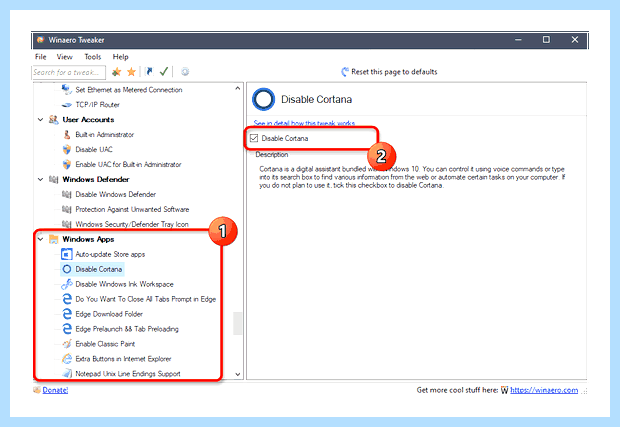
Task: Select Protection Against Unwanted Software
Action: (x=132, y=209)
